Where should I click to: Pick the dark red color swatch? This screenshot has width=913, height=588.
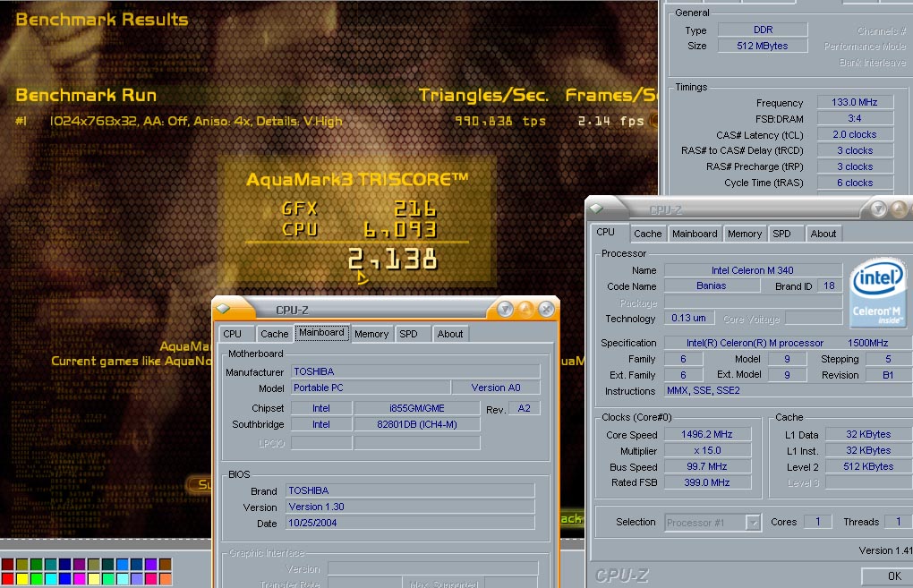7,564
